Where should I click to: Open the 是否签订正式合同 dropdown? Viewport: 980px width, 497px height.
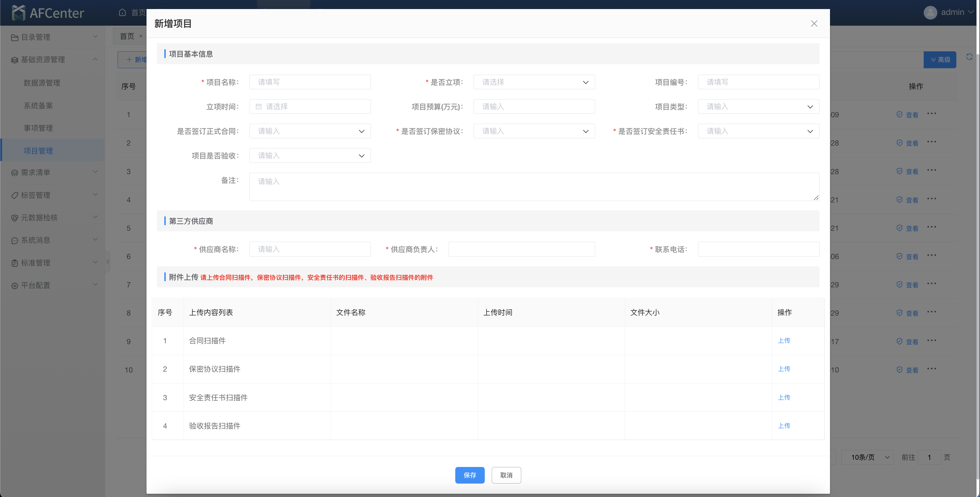pyautogui.click(x=310, y=131)
